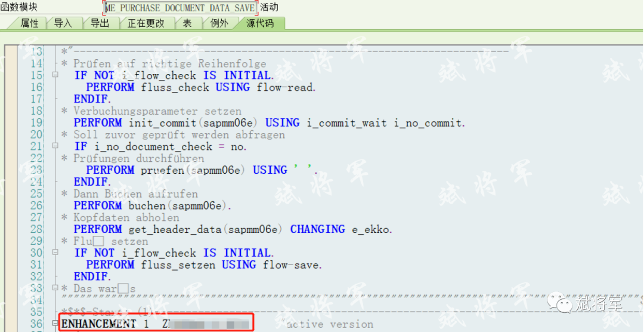Select the 源代码 tab

pos(260,23)
